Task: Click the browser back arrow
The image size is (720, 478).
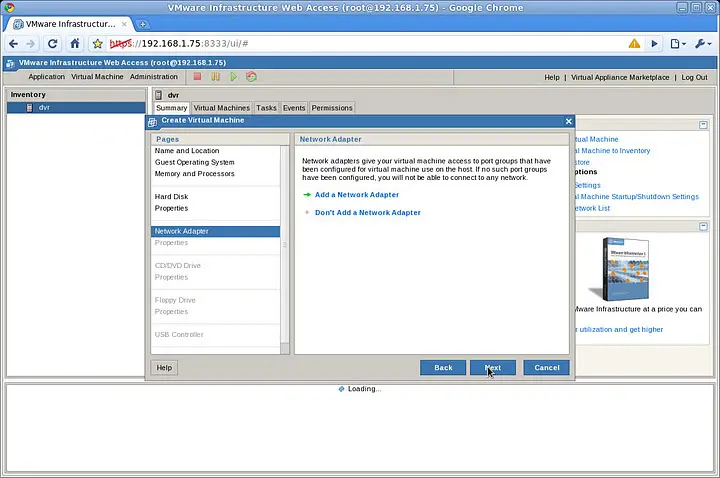Action: pyautogui.click(x=13, y=44)
